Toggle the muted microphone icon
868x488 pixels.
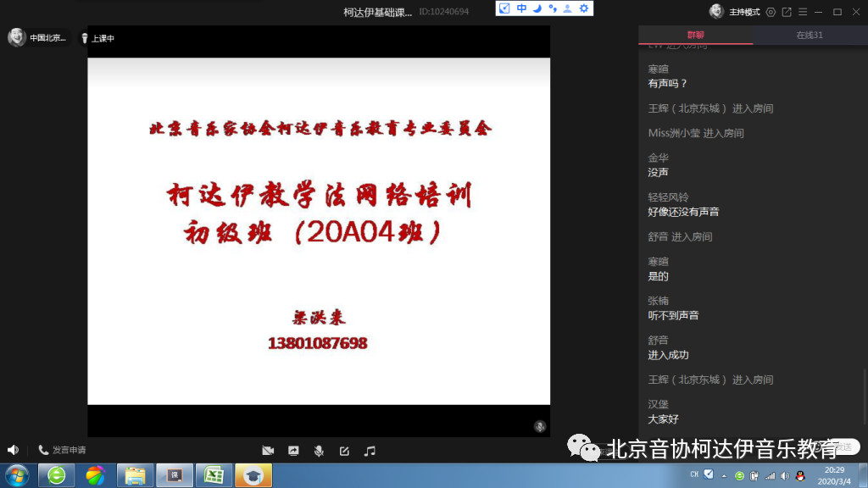tap(319, 451)
